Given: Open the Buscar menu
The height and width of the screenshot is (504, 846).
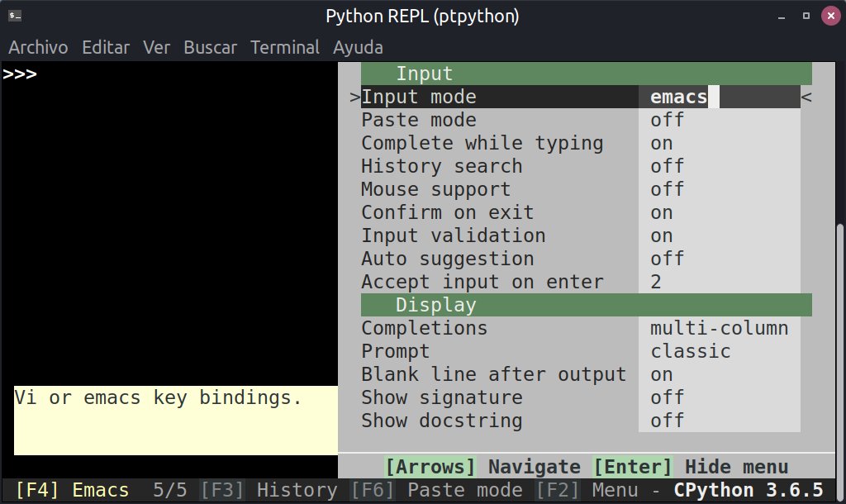Looking at the screenshot, I should pyautogui.click(x=210, y=47).
